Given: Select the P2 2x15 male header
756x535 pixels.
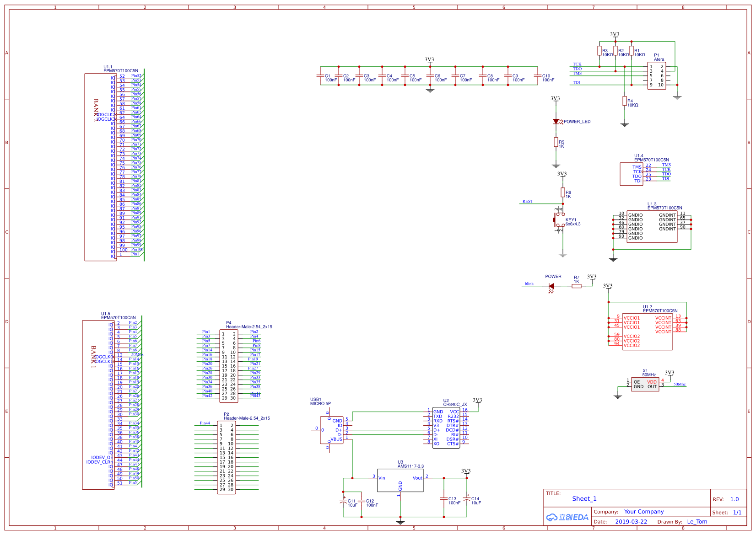Looking at the screenshot, I should click(x=226, y=457).
